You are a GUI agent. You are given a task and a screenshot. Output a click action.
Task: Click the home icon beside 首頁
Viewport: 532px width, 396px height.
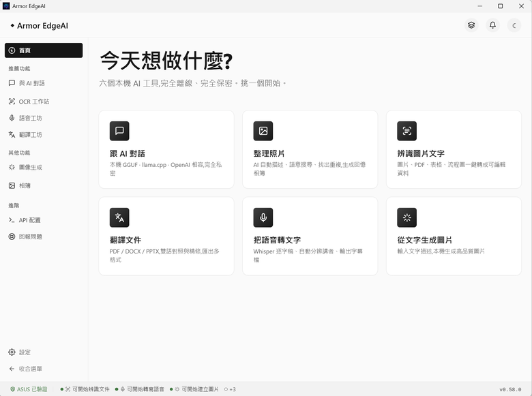coord(12,50)
